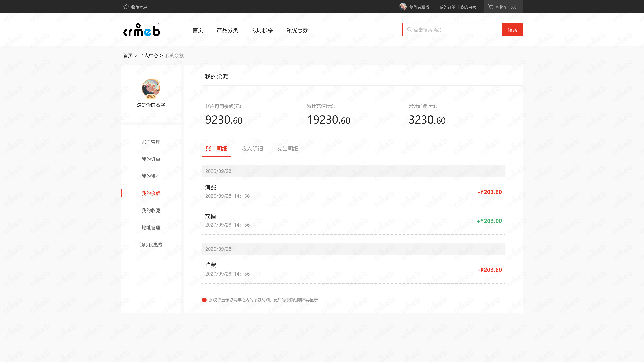This screenshot has width=644, height=362.
Task: Click the crmeb logo
Action: 142,30
